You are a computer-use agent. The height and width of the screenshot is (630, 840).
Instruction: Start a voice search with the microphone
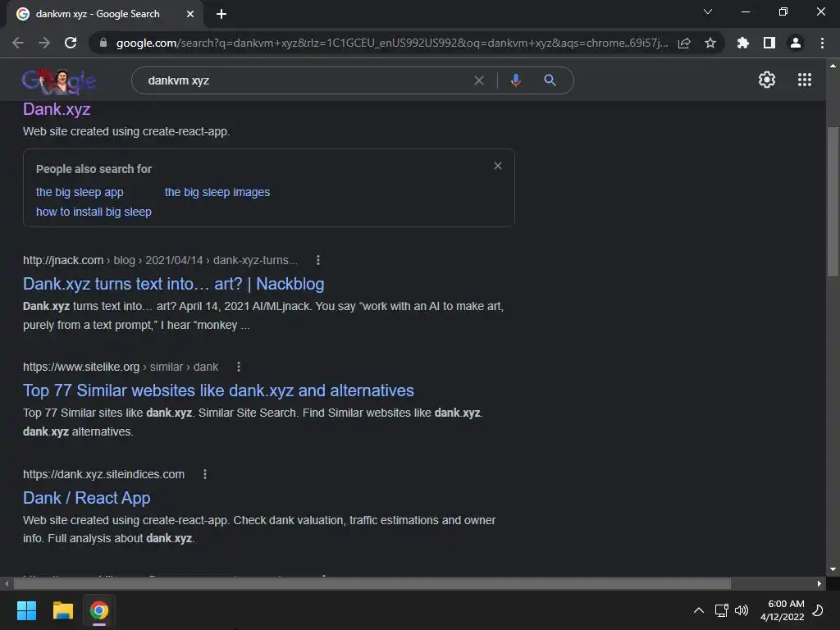tap(516, 80)
